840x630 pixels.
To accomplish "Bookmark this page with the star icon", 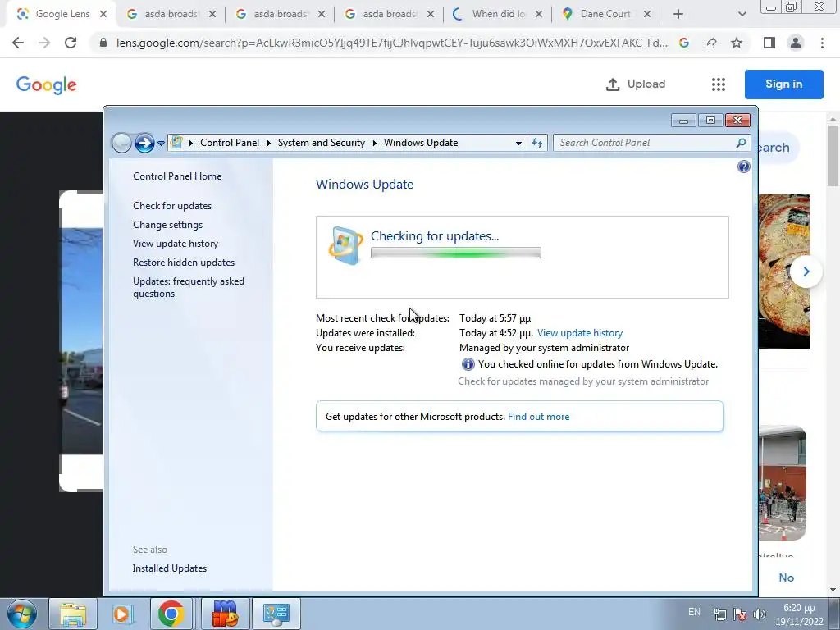I will [737, 43].
